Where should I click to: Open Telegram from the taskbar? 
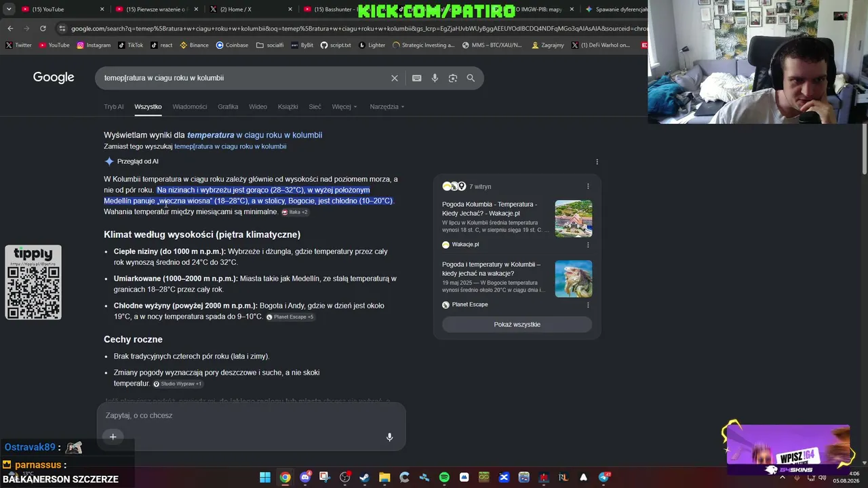coord(603,477)
